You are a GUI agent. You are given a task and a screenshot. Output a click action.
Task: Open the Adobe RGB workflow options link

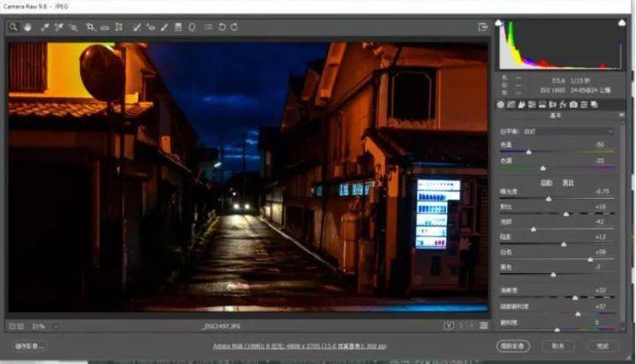click(299, 346)
